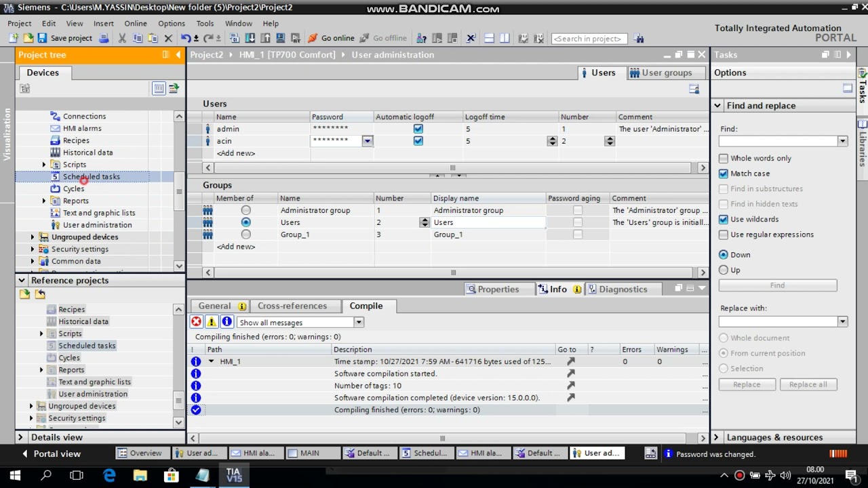
Task: Switch to the Cross-references tab
Action: (x=292, y=306)
